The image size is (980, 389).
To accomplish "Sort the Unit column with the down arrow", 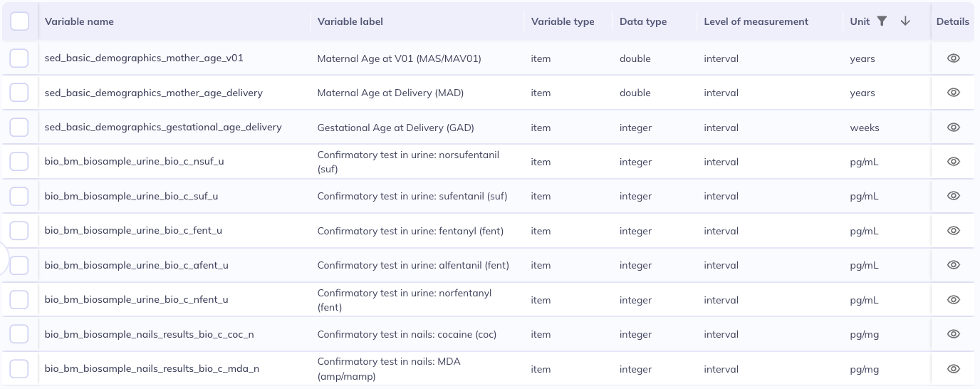I will pos(905,21).
